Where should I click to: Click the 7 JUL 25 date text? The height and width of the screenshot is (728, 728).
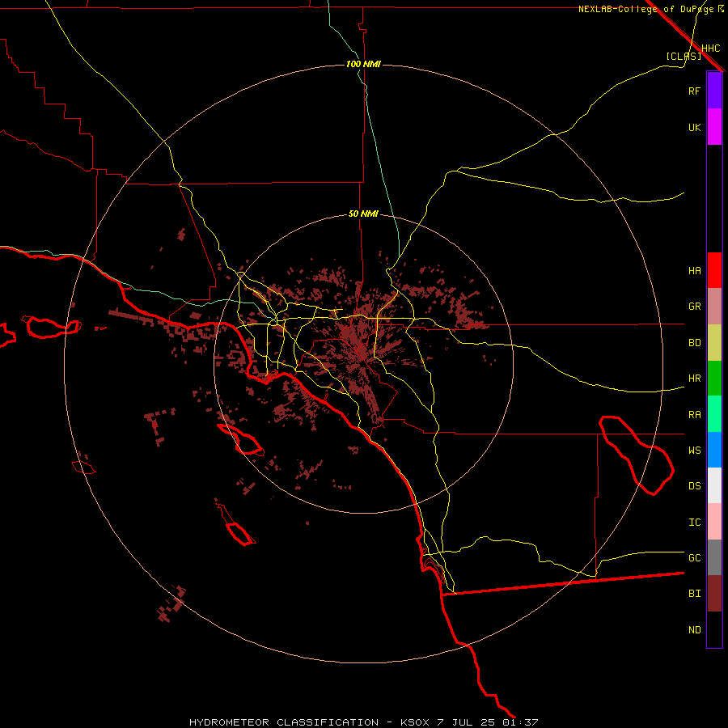click(467, 722)
